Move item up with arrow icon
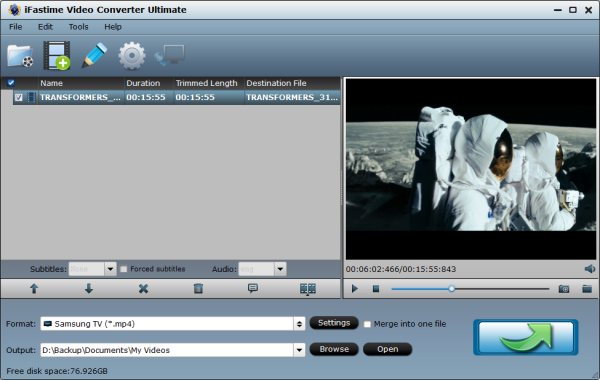 [34, 289]
